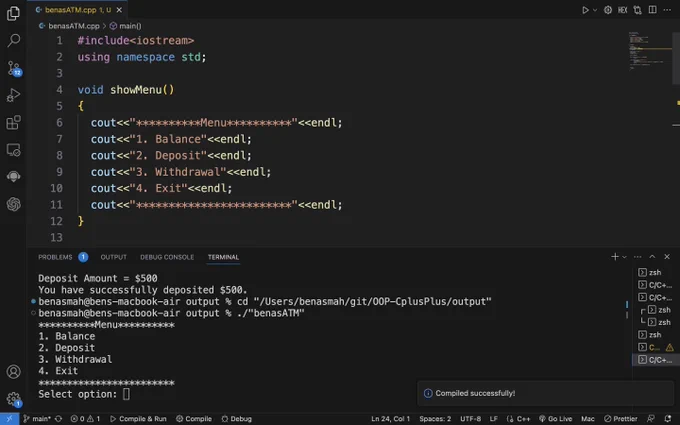
Task: Open the HEX editor view icon
Action: pos(623,10)
